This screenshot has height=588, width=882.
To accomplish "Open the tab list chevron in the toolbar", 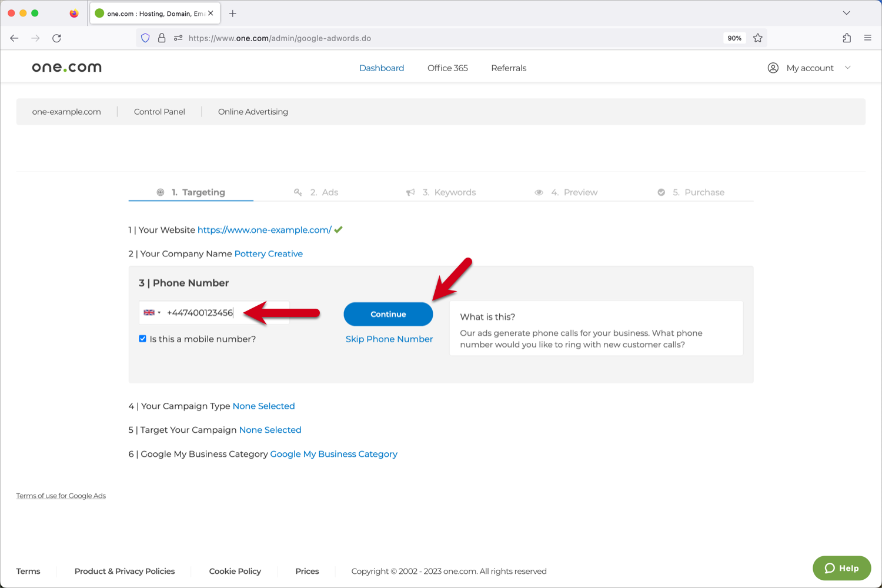I will pyautogui.click(x=846, y=12).
